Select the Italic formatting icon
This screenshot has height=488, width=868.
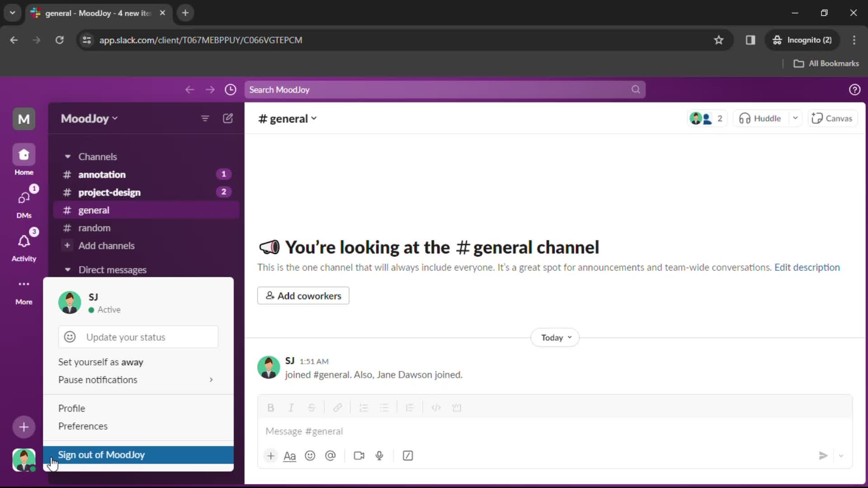tap(292, 408)
